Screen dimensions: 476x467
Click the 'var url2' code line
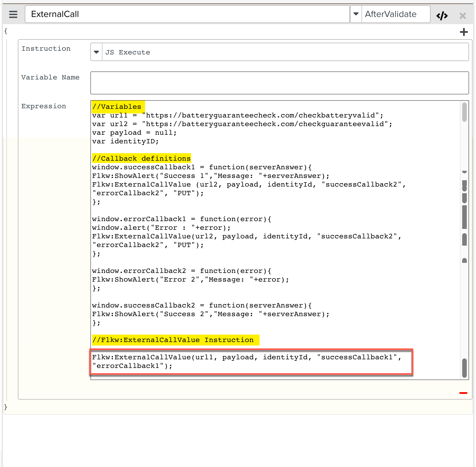[242, 124]
